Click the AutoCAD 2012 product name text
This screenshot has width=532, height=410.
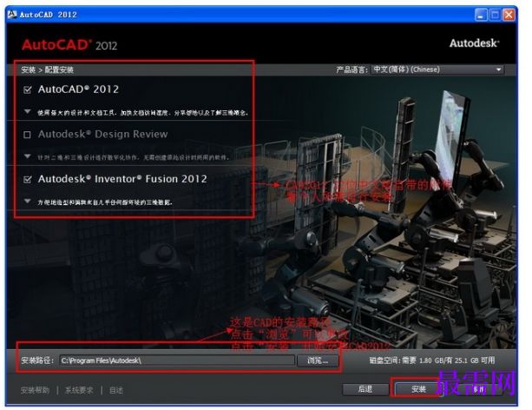coord(78,89)
